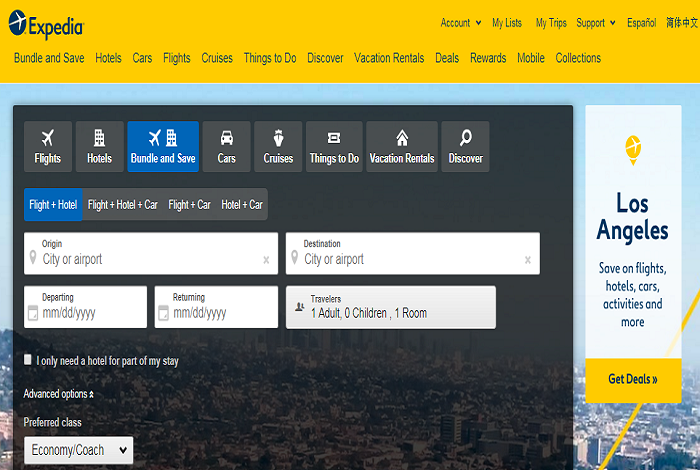This screenshot has width=700, height=470.
Task: Switch language to Español
Action: 642,23
